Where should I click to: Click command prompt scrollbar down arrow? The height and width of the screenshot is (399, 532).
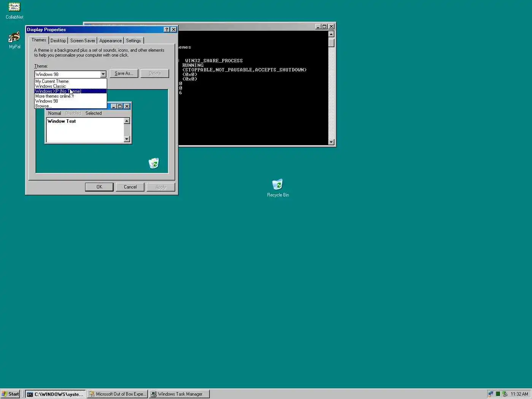(331, 142)
